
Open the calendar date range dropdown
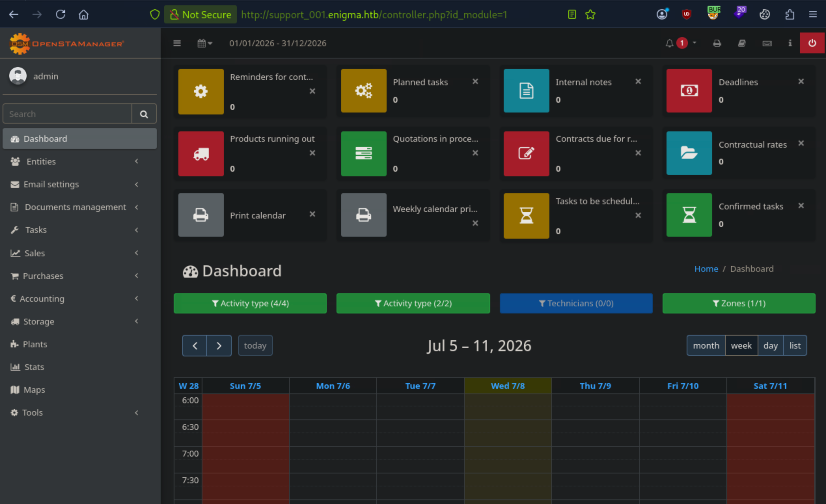pos(204,43)
